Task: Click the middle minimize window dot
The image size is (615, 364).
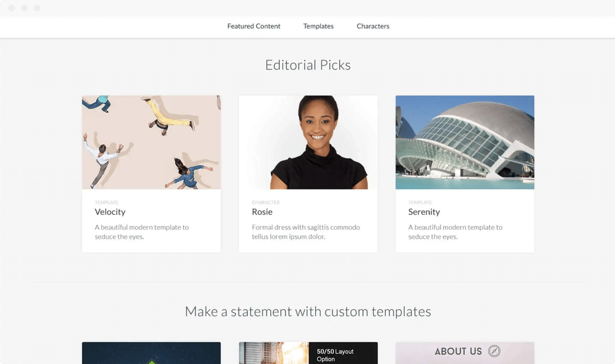Action: [x=24, y=8]
